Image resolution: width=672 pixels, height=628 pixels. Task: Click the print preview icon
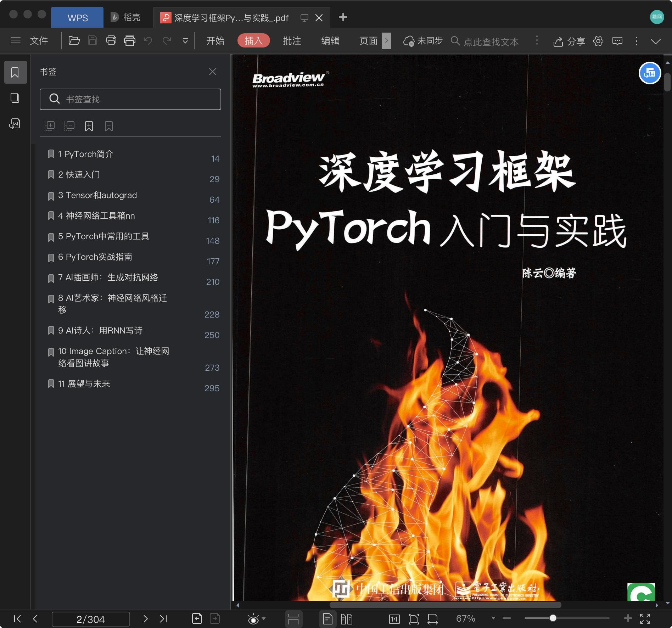click(x=130, y=41)
